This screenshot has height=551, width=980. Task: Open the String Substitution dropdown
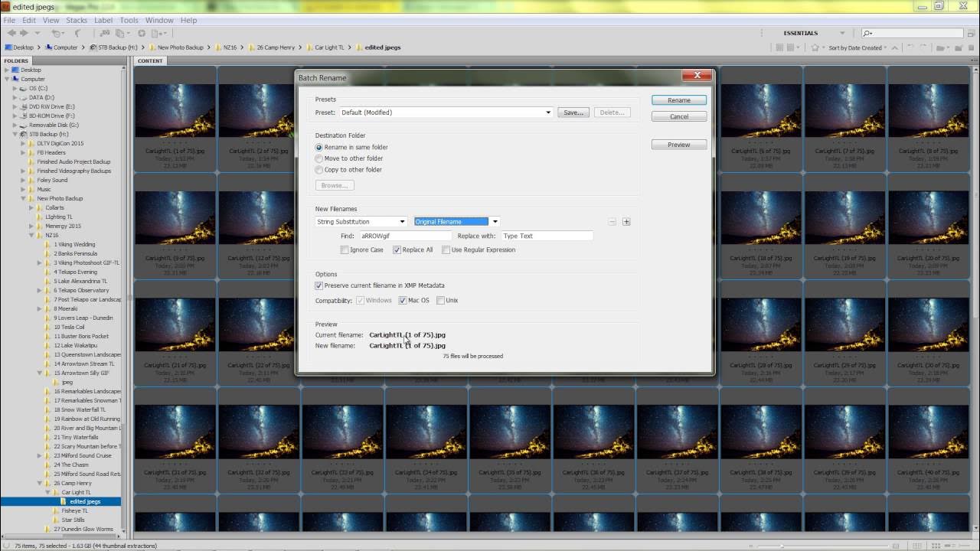361,222
